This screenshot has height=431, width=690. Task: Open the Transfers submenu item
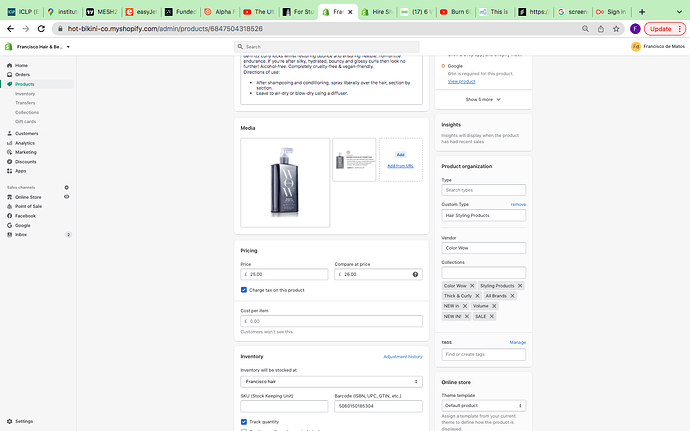[25, 103]
